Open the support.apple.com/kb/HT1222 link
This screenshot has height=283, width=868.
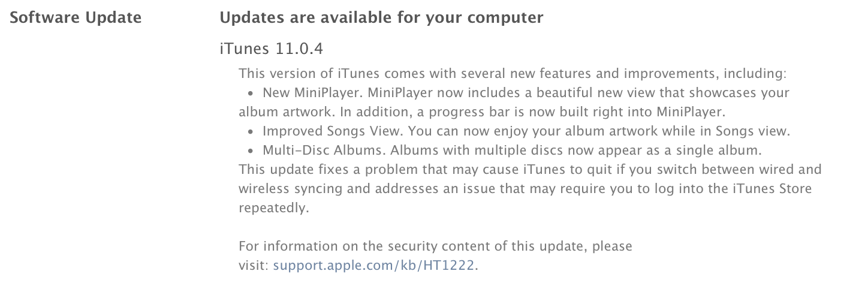click(x=376, y=265)
